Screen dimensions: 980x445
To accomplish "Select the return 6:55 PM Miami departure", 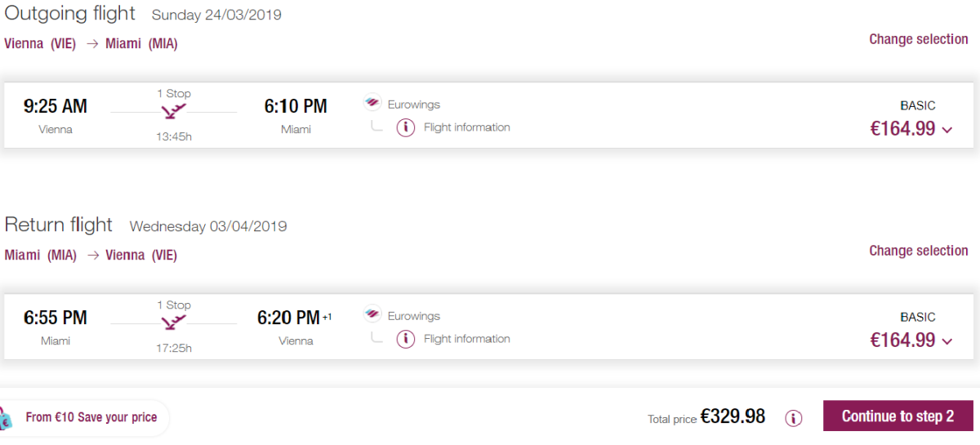I will tap(56, 318).
